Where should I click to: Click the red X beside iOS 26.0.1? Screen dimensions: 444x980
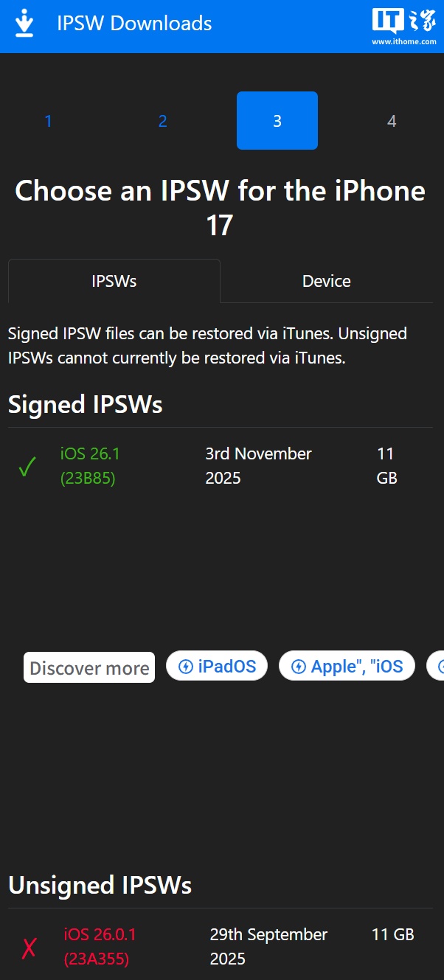pyautogui.click(x=29, y=948)
